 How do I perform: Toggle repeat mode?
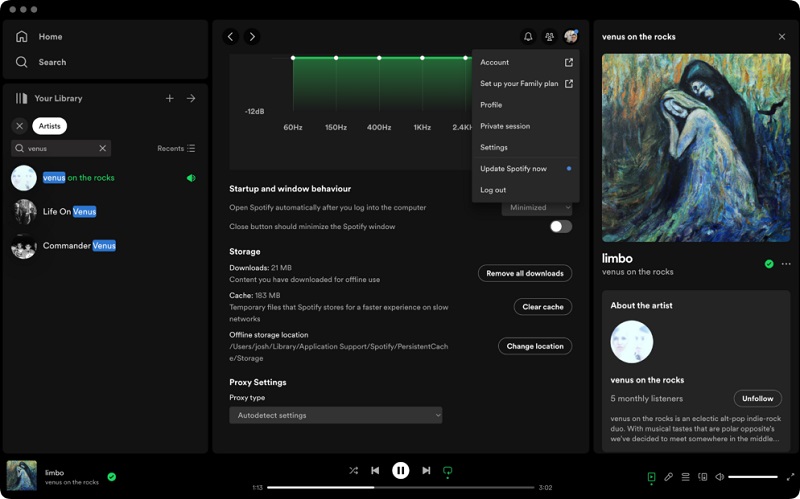click(447, 470)
